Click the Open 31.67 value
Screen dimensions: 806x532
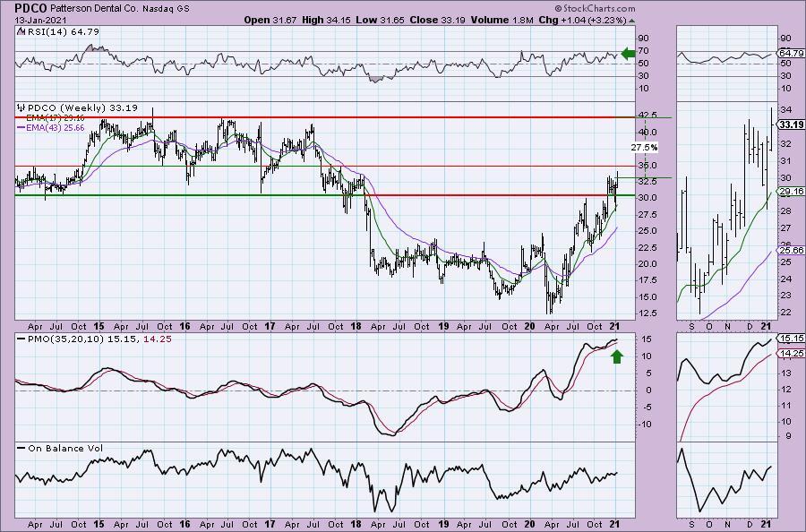(270, 21)
